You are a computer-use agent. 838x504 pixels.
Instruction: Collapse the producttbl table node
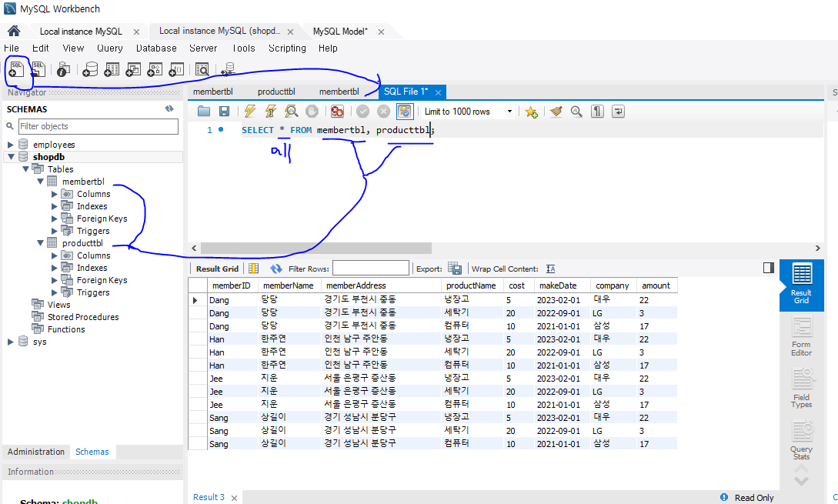40,242
